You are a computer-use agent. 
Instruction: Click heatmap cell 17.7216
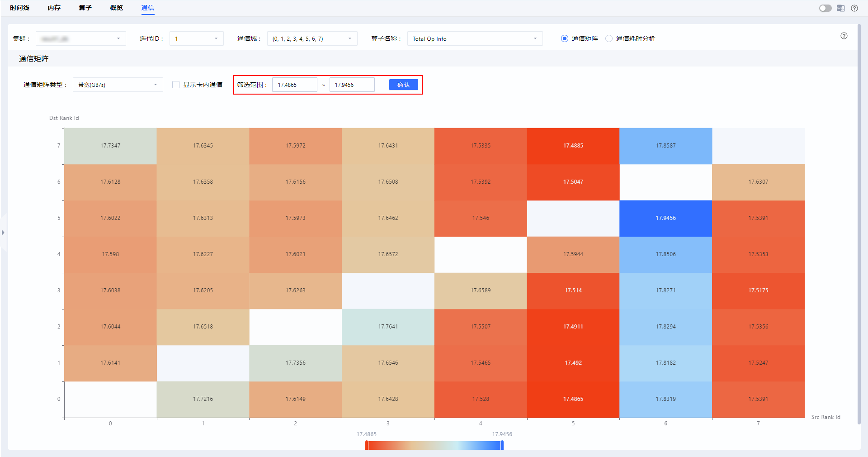pos(203,399)
